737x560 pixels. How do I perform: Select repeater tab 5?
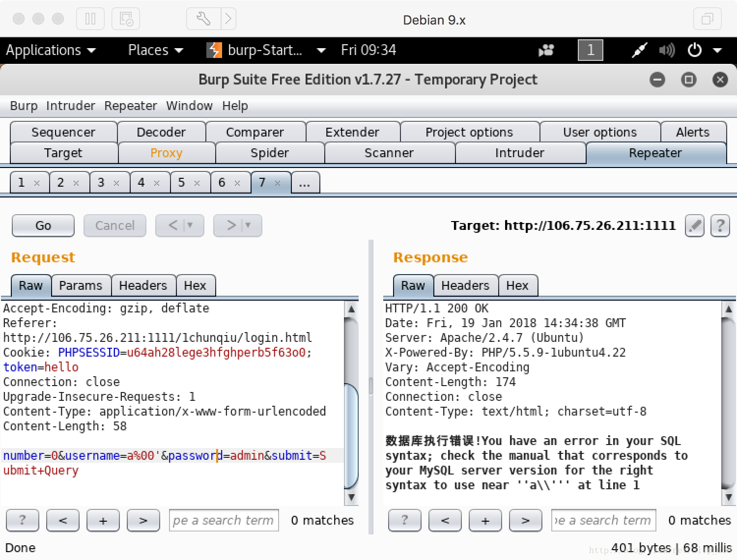coord(190,182)
